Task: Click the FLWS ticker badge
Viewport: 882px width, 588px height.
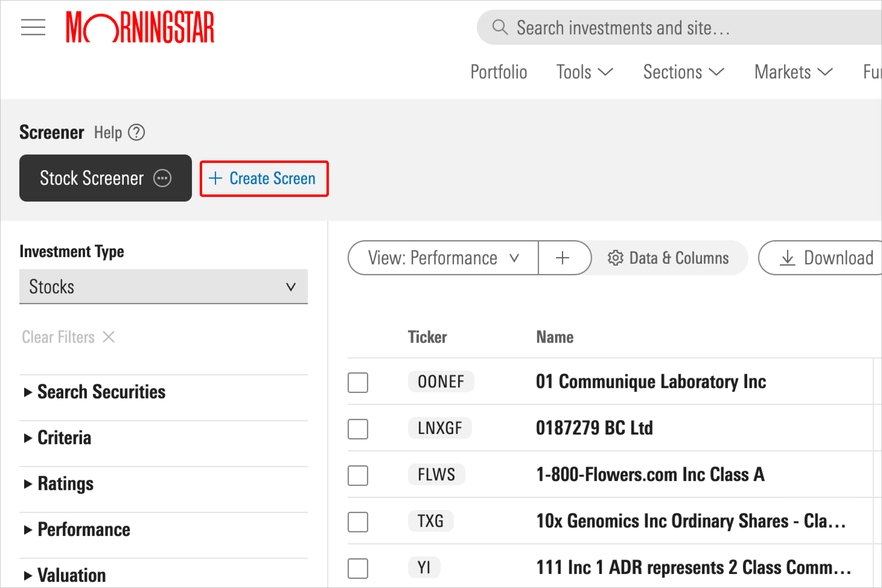Action: click(x=436, y=474)
